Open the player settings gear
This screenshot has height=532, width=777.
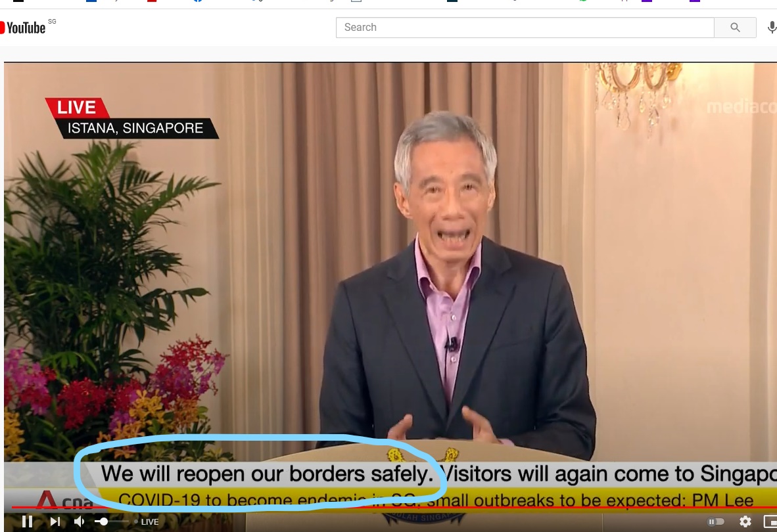coord(745,521)
